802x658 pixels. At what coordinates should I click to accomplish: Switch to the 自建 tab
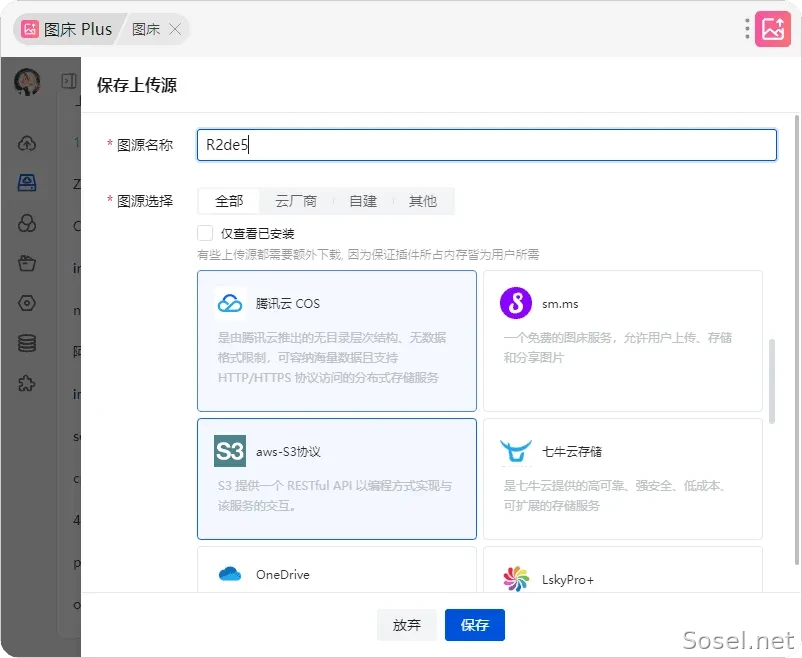(363, 201)
